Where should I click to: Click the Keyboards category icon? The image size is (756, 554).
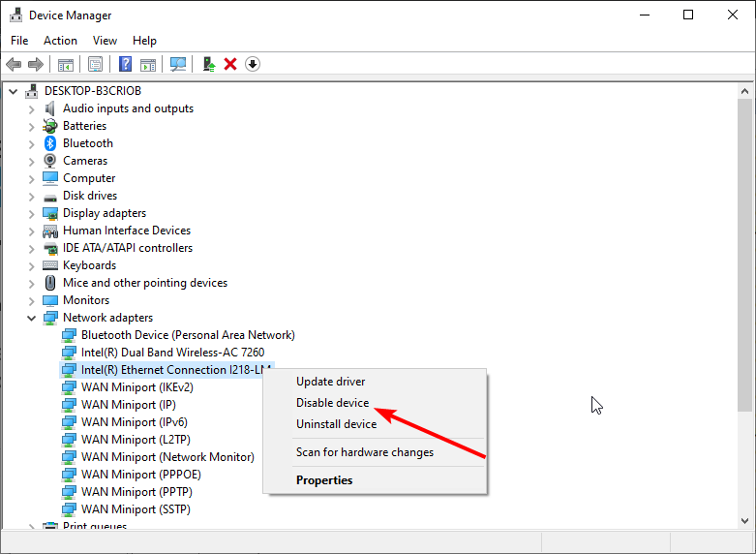tap(50, 265)
